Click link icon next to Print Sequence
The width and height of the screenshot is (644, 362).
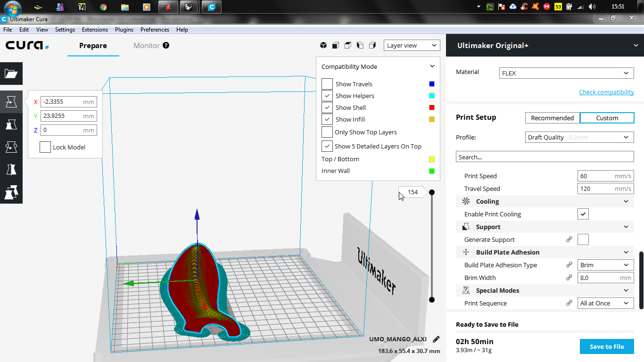pyautogui.click(x=569, y=303)
